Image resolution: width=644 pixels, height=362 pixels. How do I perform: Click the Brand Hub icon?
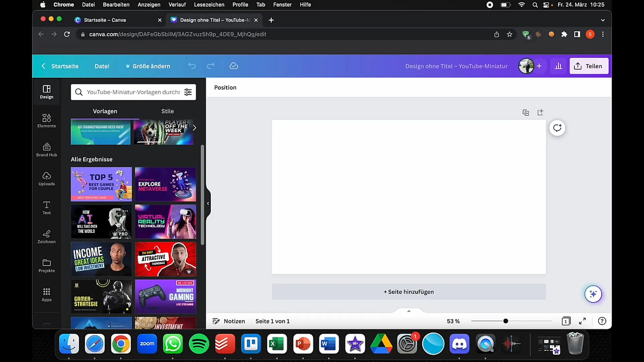tap(46, 150)
